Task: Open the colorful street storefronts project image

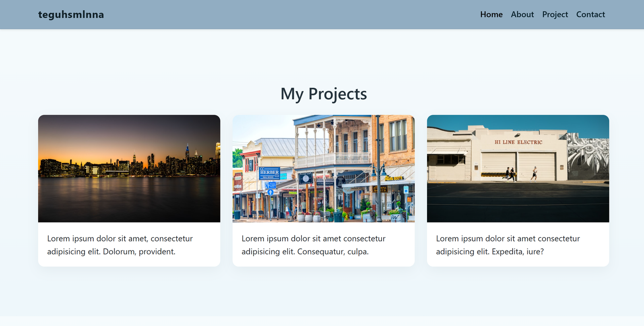Action: tap(323, 168)
